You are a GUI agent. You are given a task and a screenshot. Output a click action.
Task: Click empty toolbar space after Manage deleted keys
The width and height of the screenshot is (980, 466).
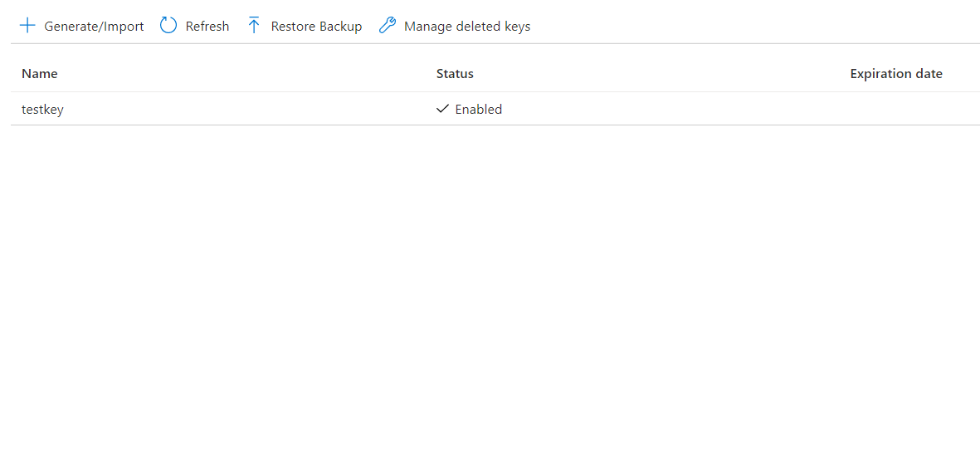(x=747, y=27)
